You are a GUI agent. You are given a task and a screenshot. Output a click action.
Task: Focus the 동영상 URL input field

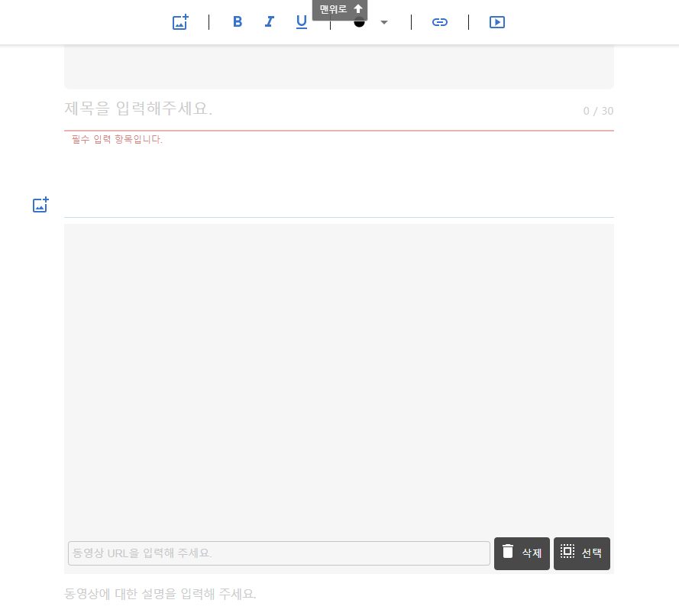(x=279, y=553)
